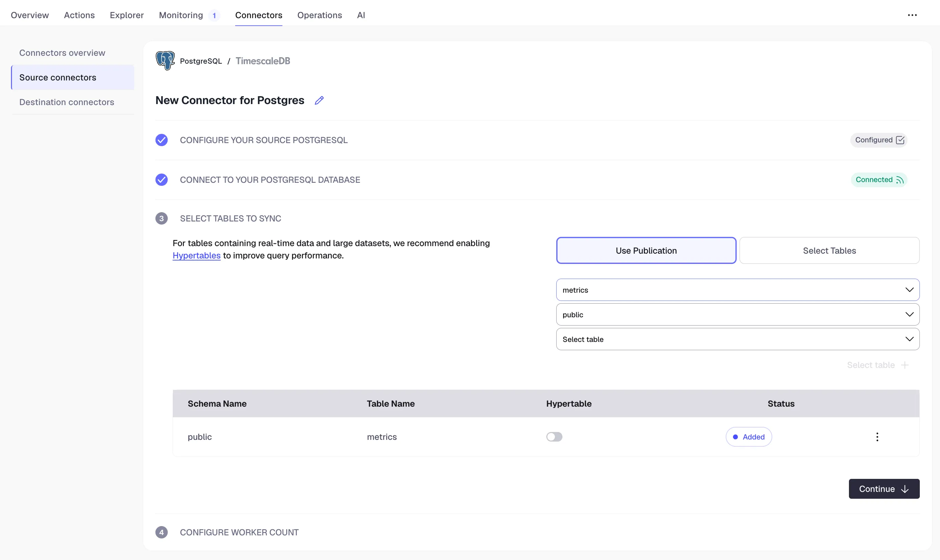Image resolution: width=940 pixels, height=560 pixels.
Task: Click the New Connector for Postgres title
Action: click(x=229, y=100)
